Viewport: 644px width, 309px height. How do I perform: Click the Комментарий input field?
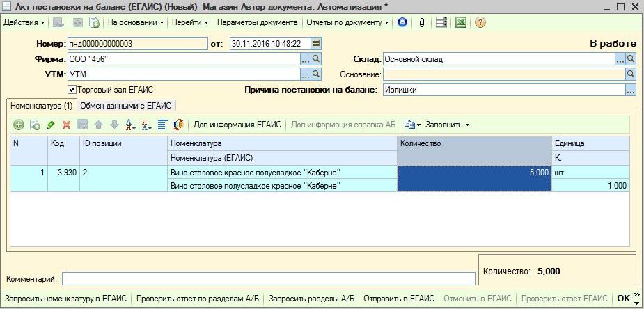(268, 278)
